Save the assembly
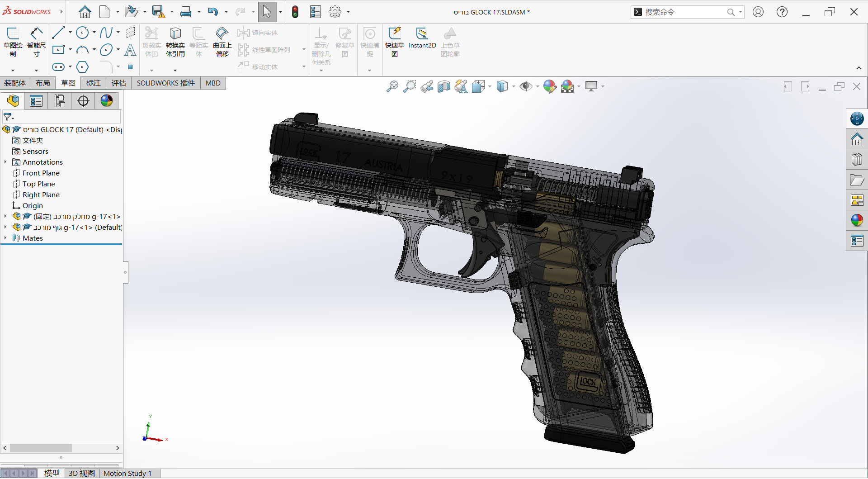 pos(158,12)
